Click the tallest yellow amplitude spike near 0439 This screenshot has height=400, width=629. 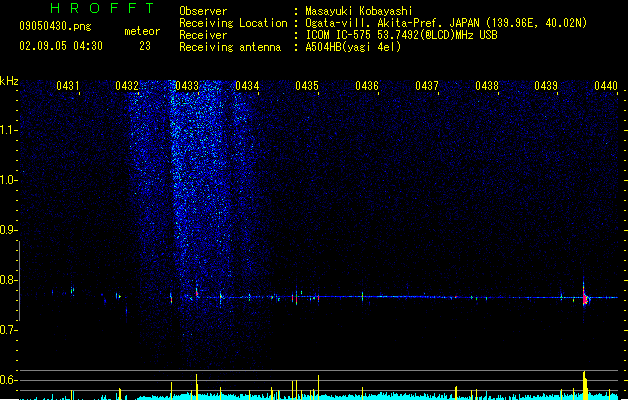(585, 385)
